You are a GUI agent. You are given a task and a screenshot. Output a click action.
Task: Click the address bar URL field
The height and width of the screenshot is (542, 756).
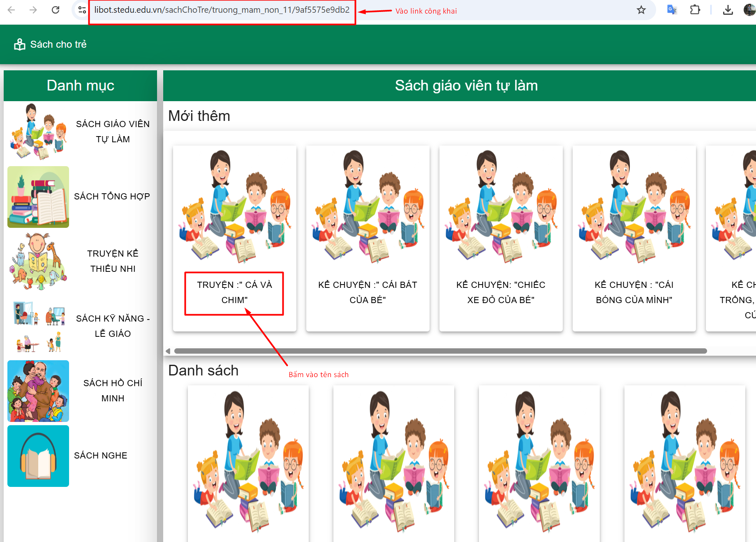click(222, 10)
